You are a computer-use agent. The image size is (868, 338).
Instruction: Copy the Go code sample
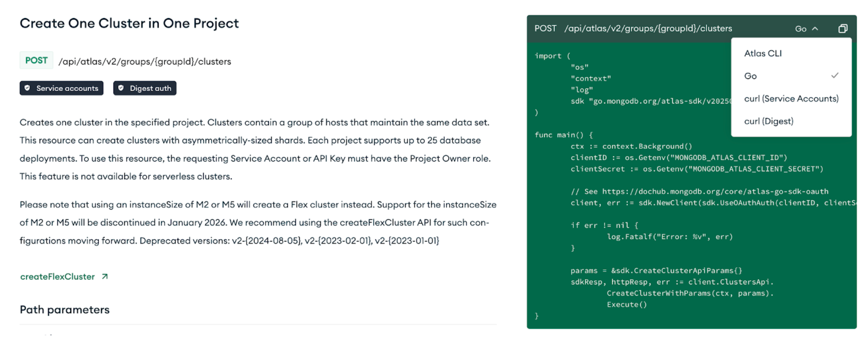click(x=843, y=28)
